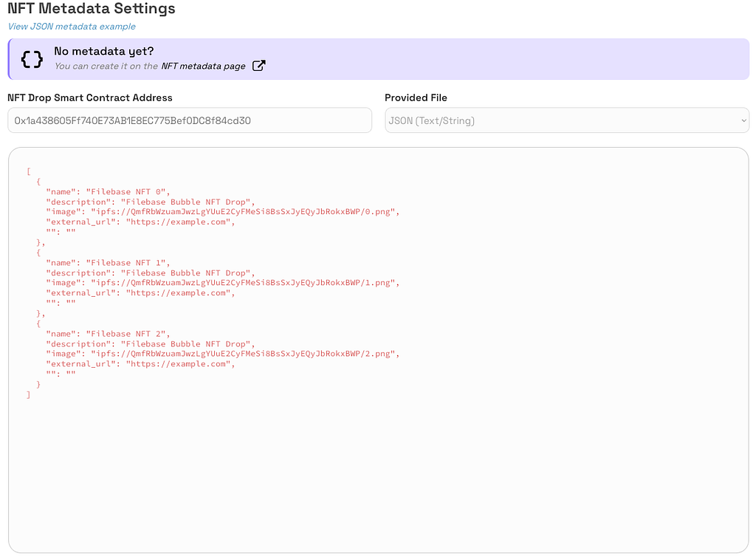Open the View JSON metadata example link
Screen dimensions: 756x559
tap(72, 27)
